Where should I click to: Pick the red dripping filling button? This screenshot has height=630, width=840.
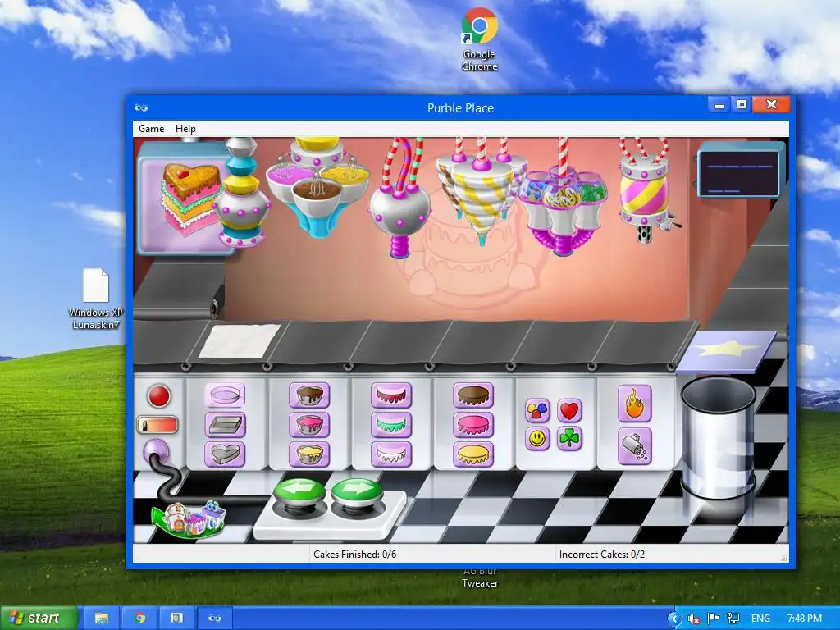tap(391, 395)
